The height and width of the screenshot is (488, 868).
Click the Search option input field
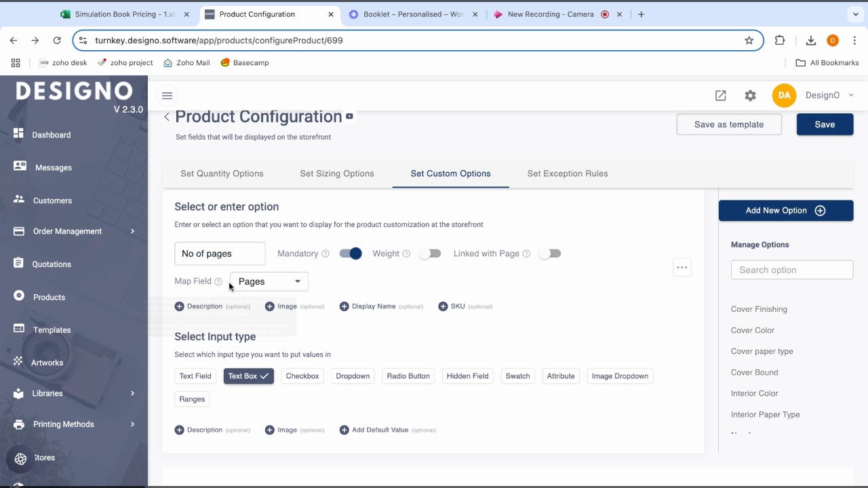click(x=791, y=270)
